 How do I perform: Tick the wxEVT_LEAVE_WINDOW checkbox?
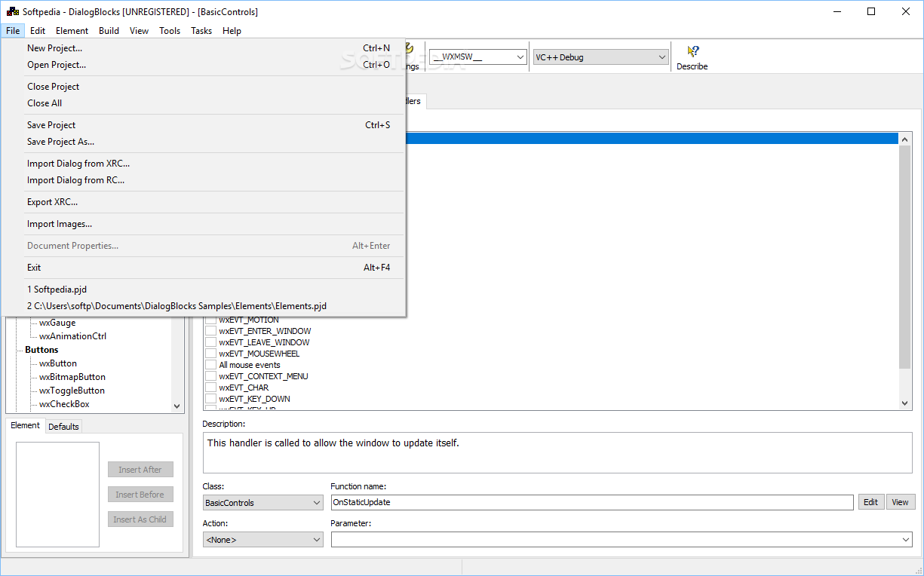point(211,342)
